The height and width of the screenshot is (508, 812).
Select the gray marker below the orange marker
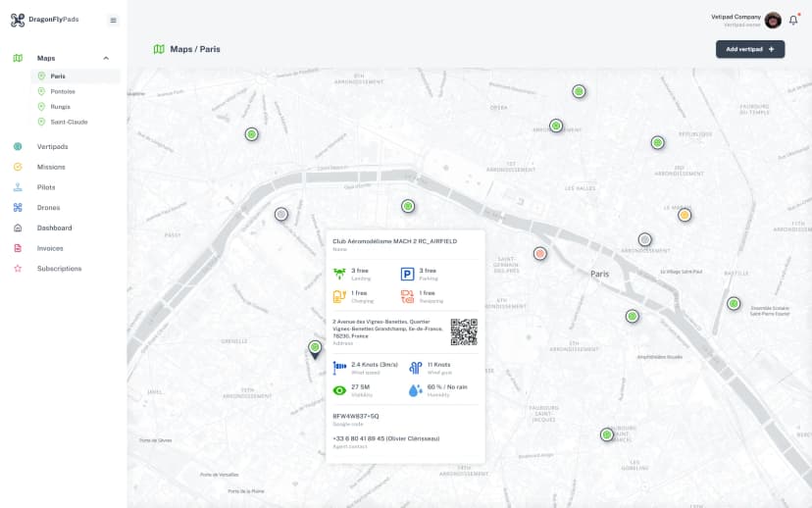[644, 239]
